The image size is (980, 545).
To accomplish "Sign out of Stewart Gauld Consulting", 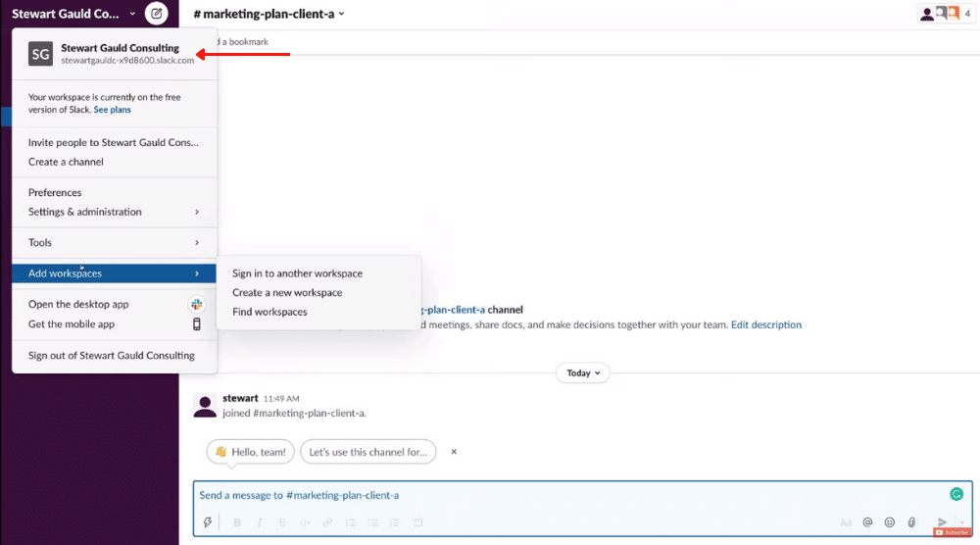I will tap(113, 355).
